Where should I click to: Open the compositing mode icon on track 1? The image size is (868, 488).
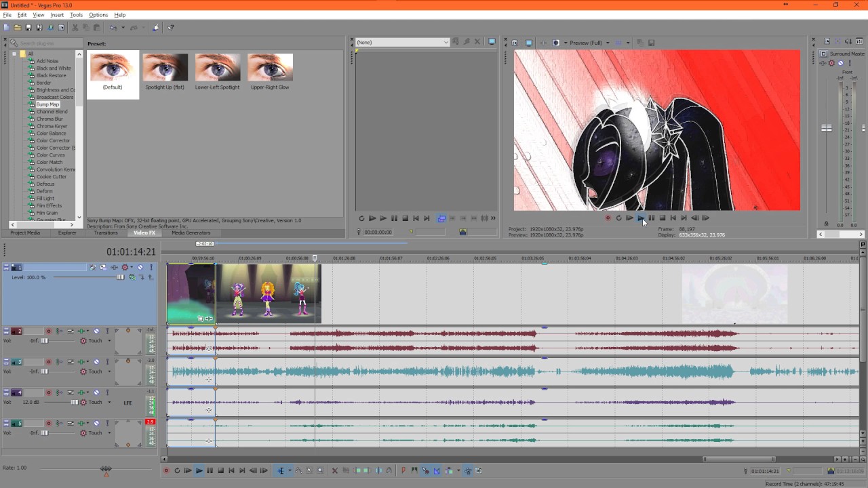132,277
